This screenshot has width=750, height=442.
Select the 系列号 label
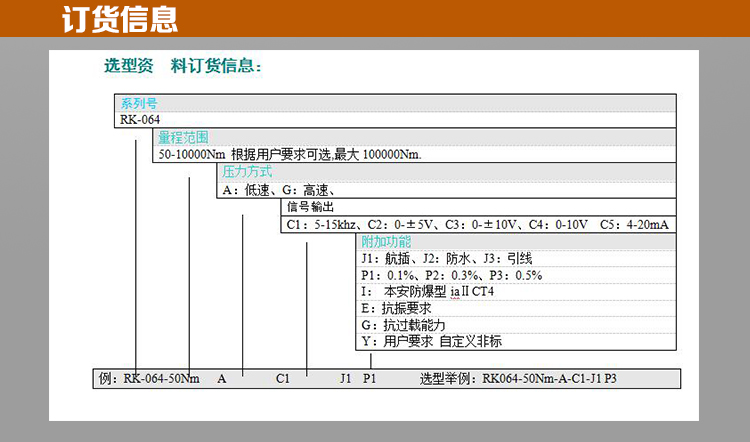139,103
